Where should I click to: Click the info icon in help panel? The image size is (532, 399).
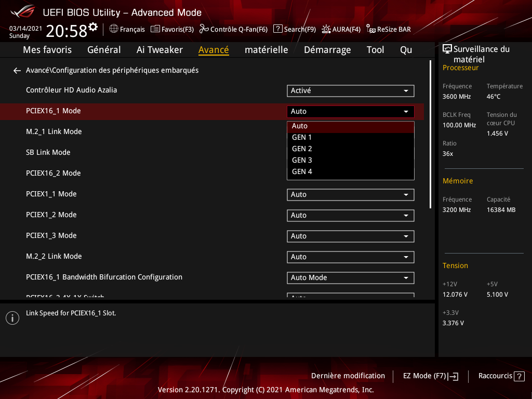12,318
